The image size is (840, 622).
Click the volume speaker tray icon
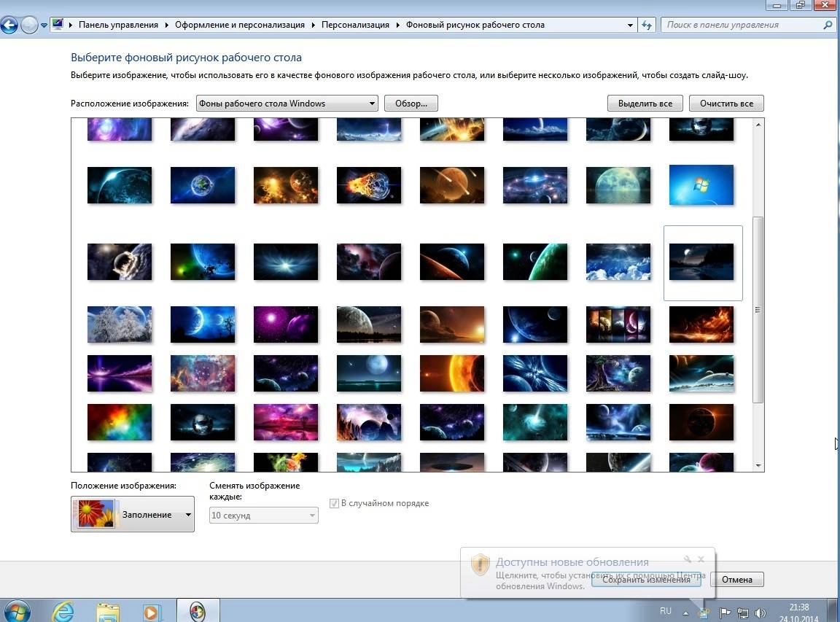point(760,613)
